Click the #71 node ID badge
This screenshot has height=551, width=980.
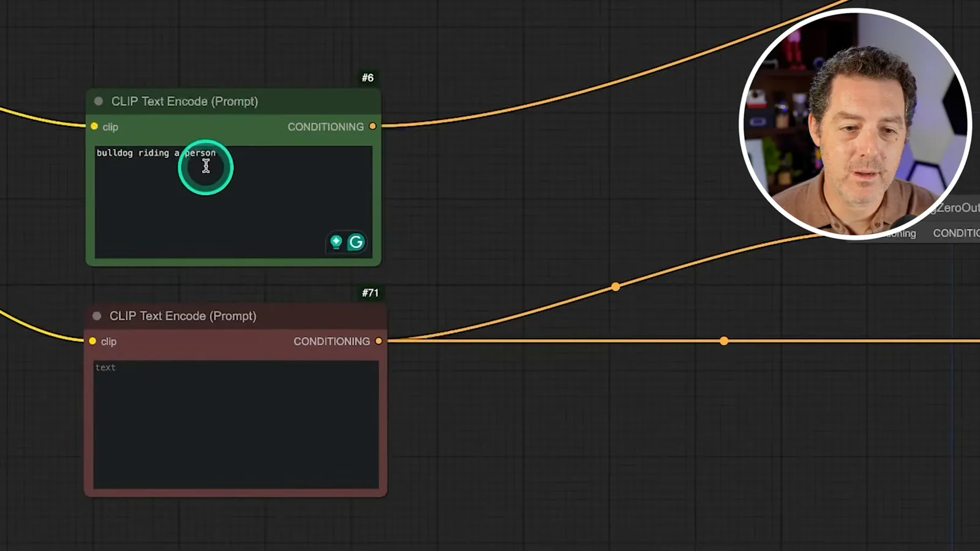coord(370,293)
